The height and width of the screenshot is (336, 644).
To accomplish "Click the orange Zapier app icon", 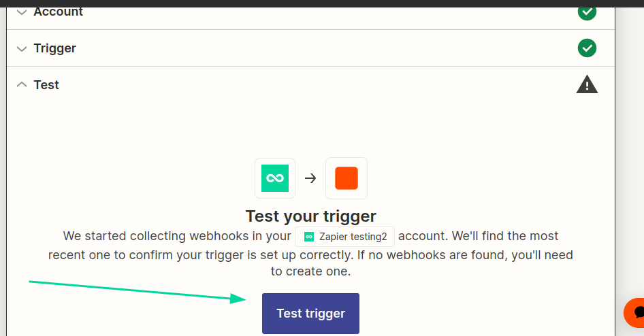I will point(346,178).
